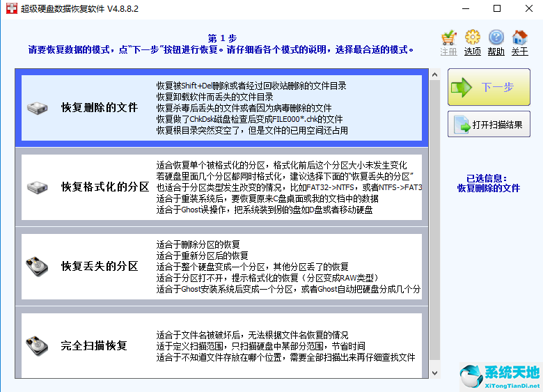Click line about ChkDsk FILE000*.chk files
The image size is (543, 392).
point(249,119)
